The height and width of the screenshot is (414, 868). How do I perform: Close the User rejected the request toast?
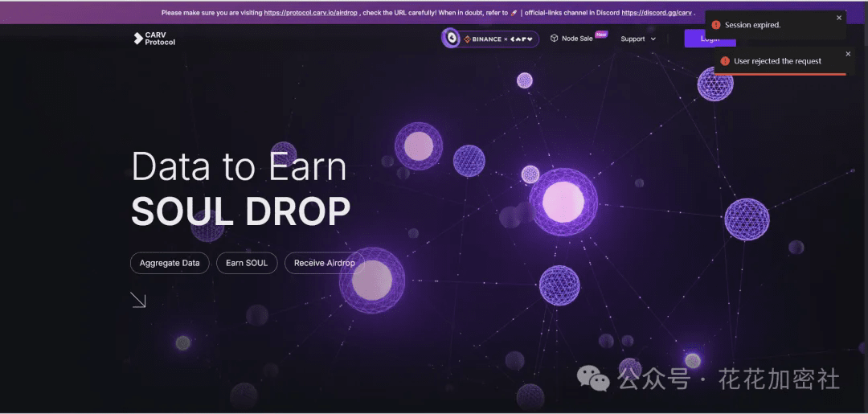click(848, 54)
